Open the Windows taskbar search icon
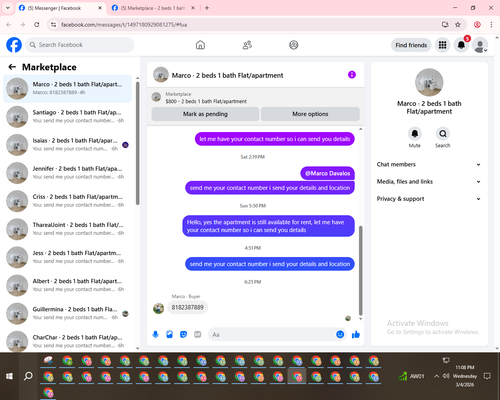The height and width of the screenshot is (400, 500). 28,376
